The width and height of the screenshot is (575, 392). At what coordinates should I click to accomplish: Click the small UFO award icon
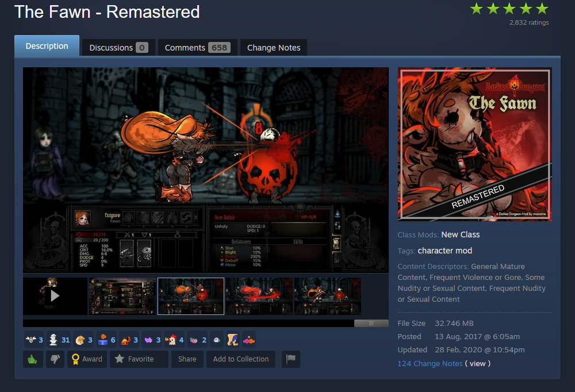pyautogui.click(x=217, y=340)
